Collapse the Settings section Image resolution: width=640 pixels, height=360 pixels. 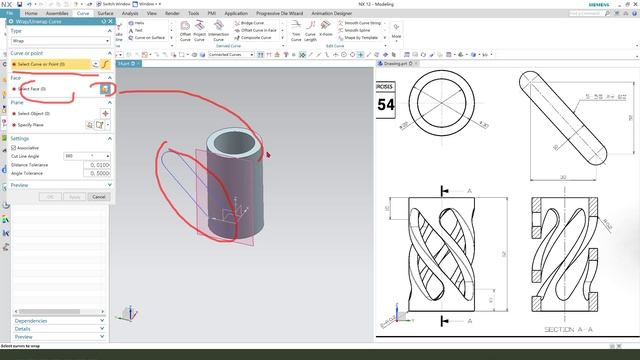click(x=109, y=138)
